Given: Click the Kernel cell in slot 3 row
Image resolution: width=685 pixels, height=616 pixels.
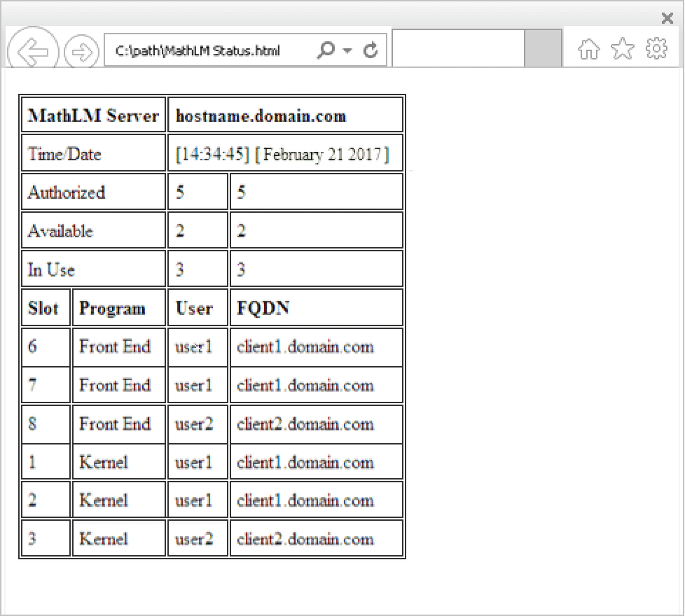Looking at the screenshot, I should tap(118, 539).
